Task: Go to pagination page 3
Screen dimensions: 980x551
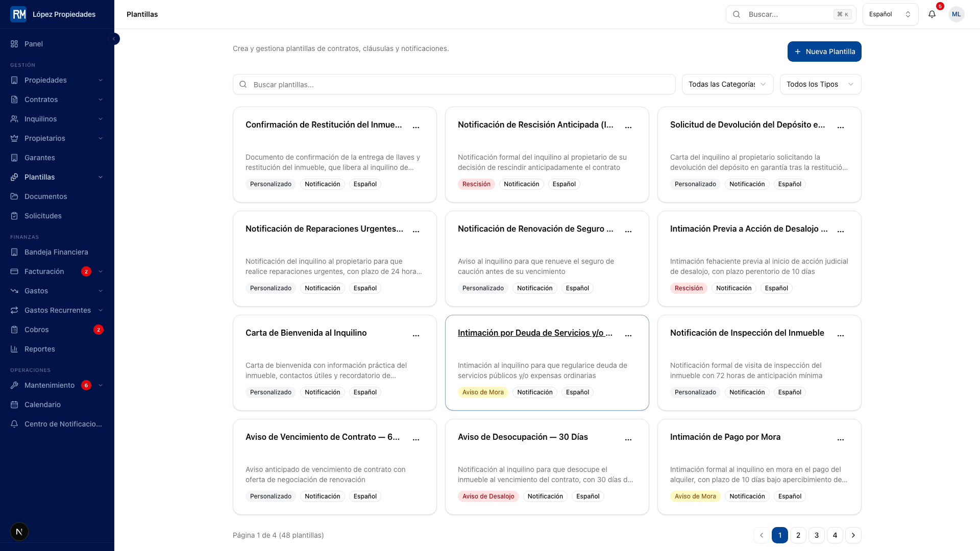Action: (817, 535)
